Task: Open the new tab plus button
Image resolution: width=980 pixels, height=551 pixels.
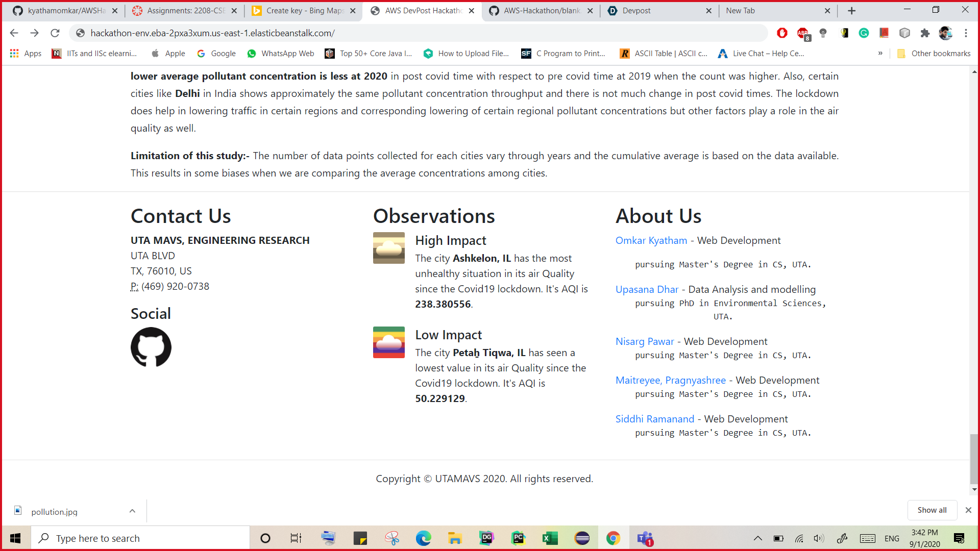Action: click(x=851, y=11)
